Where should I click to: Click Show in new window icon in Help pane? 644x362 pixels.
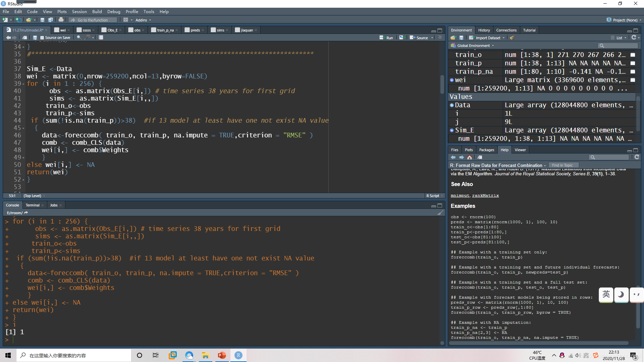click(480, 157)
